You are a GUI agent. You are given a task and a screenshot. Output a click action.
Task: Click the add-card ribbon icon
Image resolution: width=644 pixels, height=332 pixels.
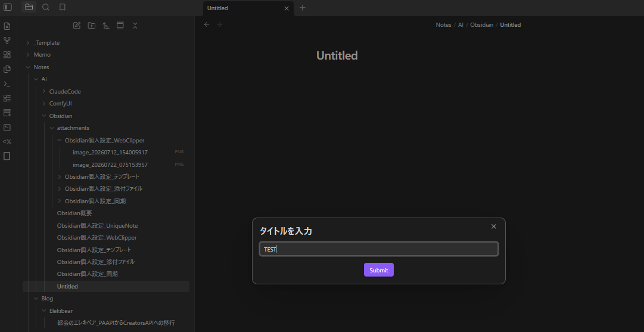point(7,113)
